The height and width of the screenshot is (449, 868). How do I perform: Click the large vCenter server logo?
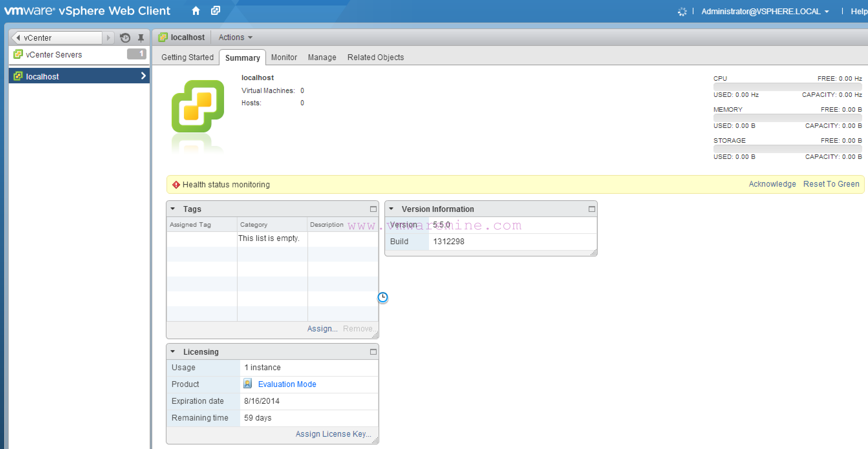click(x=198, y=106)
